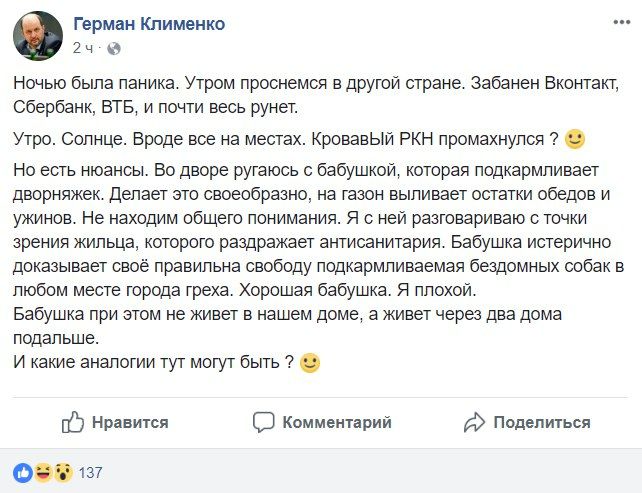Viewport: 642px width, 493px height.
Task: Click the blue Like reaction icon
Action: [23, 473]
